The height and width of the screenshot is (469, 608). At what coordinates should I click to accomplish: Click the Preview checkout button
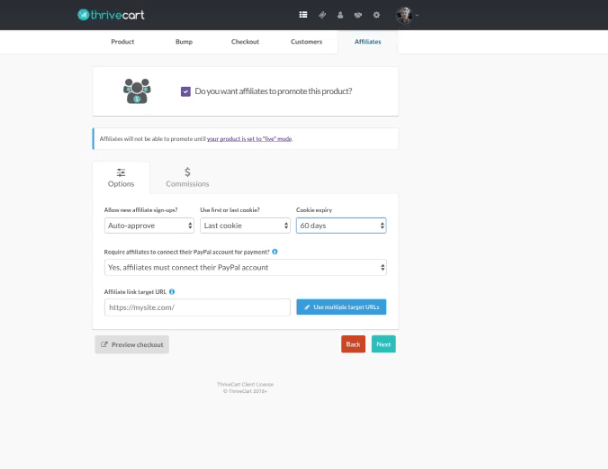pos(132,344)
